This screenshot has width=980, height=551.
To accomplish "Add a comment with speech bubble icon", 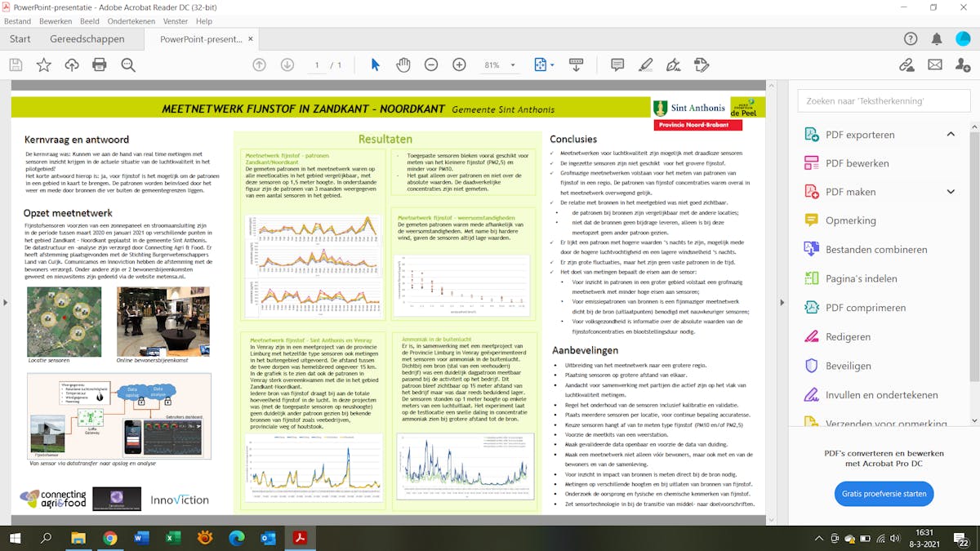I will tap(617, 65).
